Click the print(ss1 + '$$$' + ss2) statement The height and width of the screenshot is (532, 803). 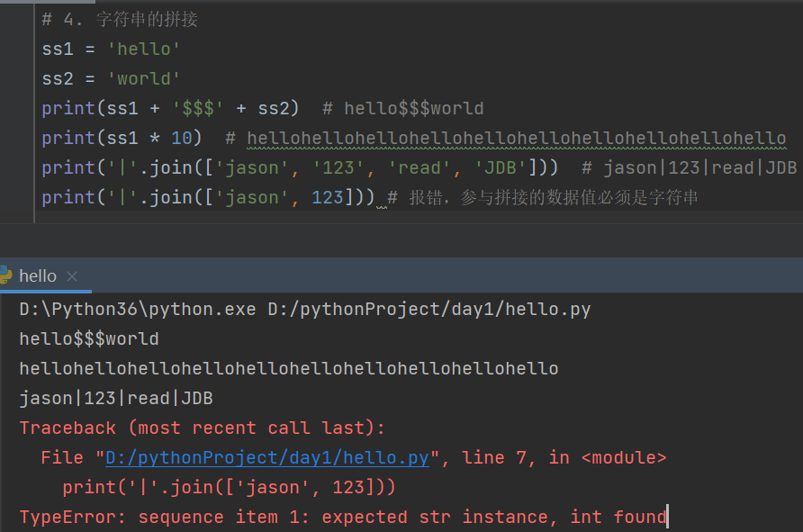170,109
